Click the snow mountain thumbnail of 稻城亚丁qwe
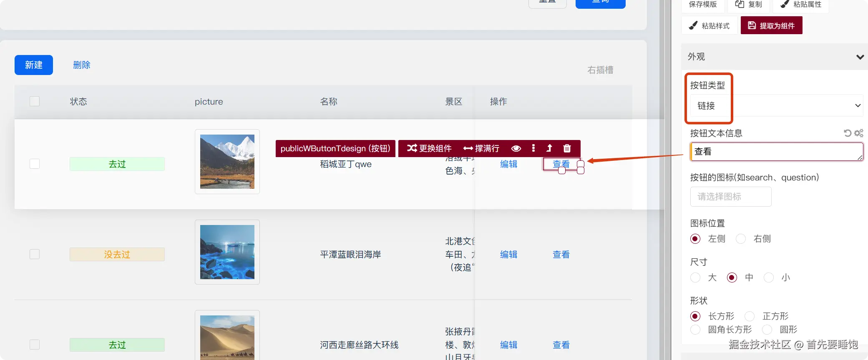Screen dimensions: 868x360 click(x=227, y=162)
